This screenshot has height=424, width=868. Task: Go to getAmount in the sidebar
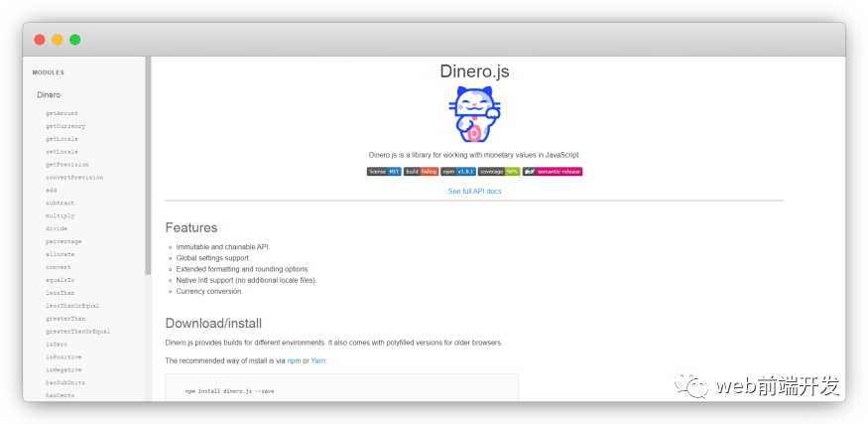click(62, 113)
